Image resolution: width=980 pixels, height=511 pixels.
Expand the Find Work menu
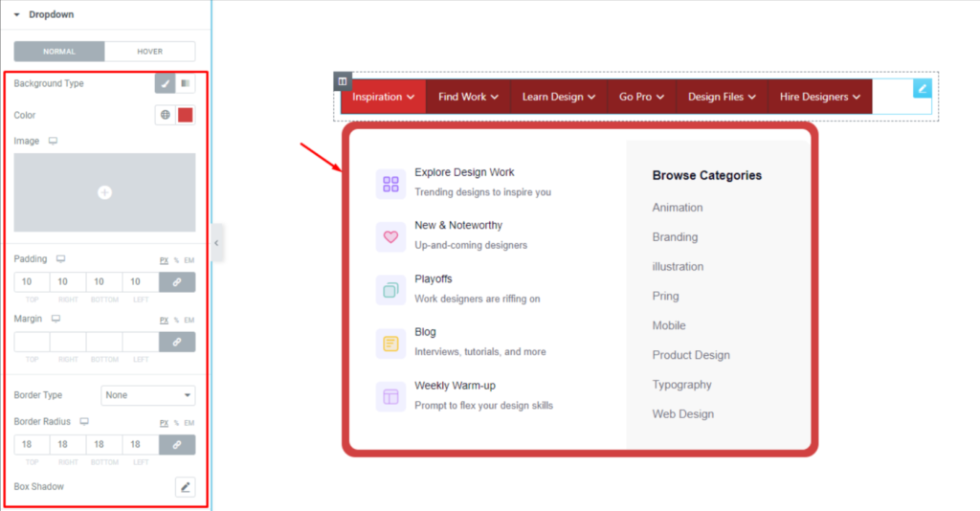click(x=468, y=97)
